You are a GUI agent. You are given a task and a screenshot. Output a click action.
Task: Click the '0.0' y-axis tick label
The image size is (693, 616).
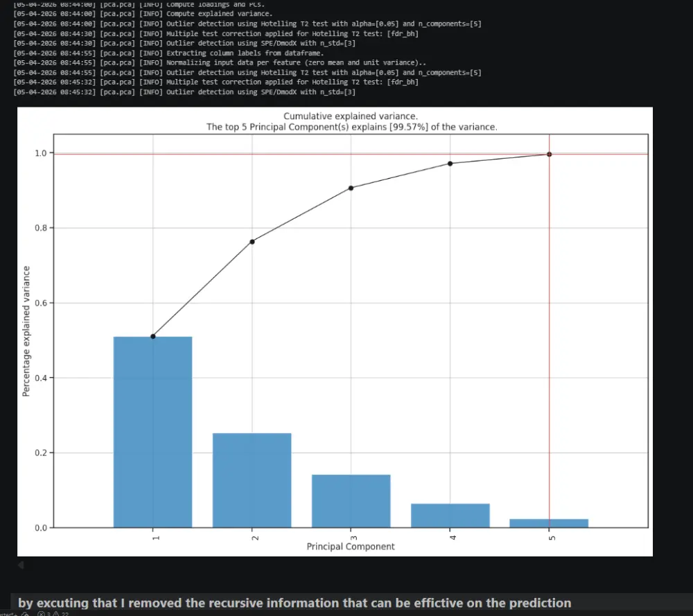41,527
